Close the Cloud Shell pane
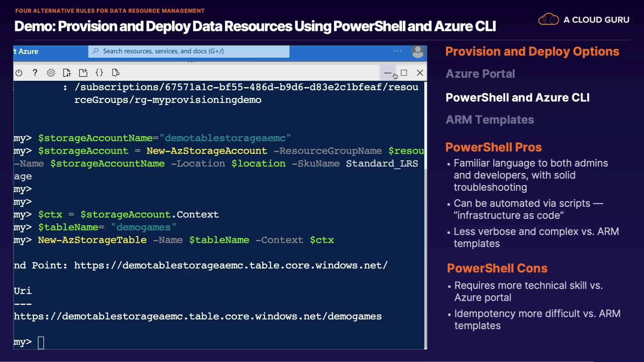 point(420,73)
